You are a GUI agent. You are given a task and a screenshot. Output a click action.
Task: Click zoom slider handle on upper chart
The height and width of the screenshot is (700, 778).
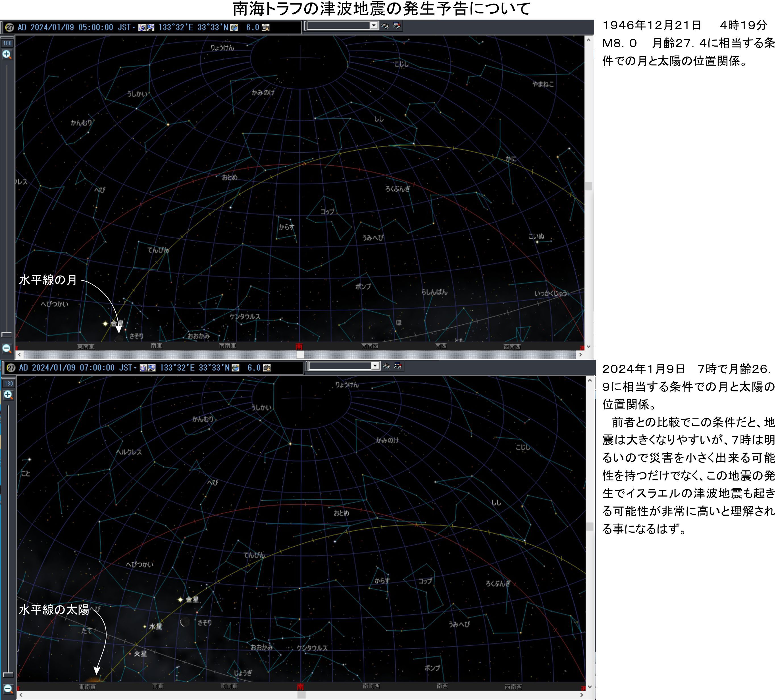(7, 335)
